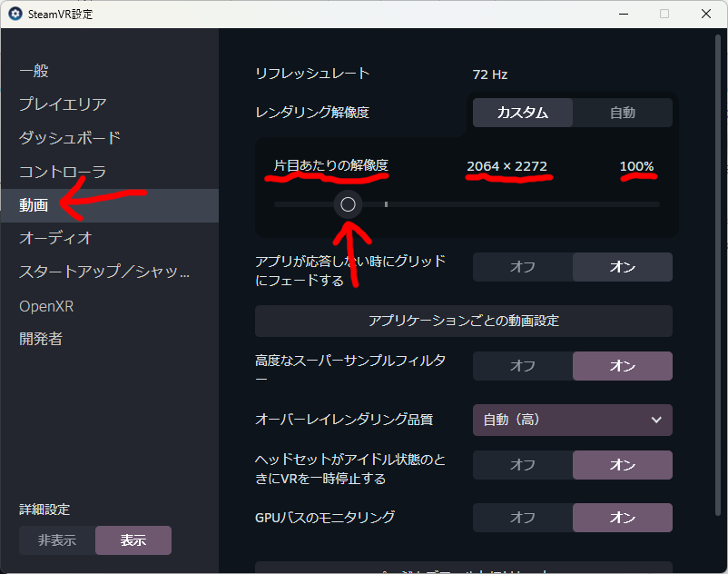This screenshot has height=574, width=728.
Task: Minimize the SteamVR設定 window
Action: [624, 14]
